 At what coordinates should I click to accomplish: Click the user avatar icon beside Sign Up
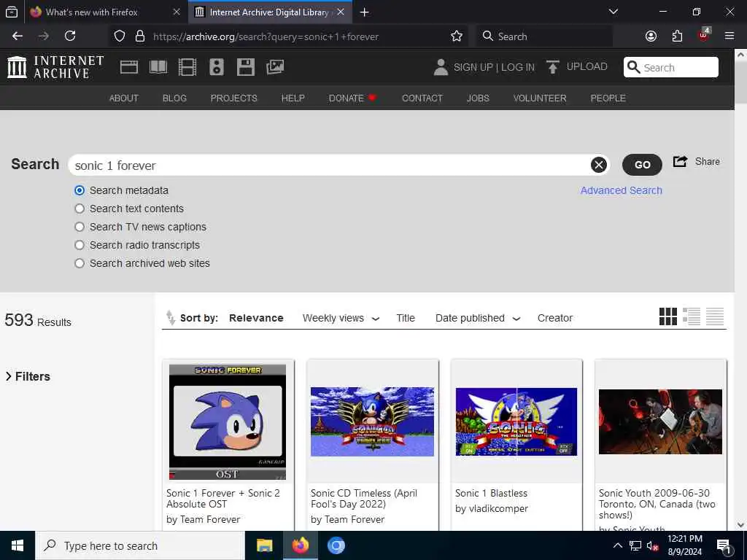441,67
